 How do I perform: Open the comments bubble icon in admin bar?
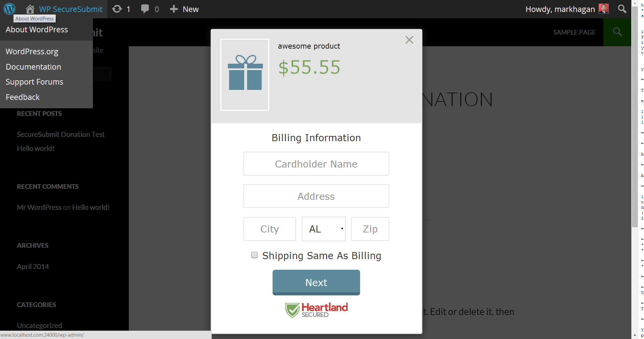(x=145, y=9)
